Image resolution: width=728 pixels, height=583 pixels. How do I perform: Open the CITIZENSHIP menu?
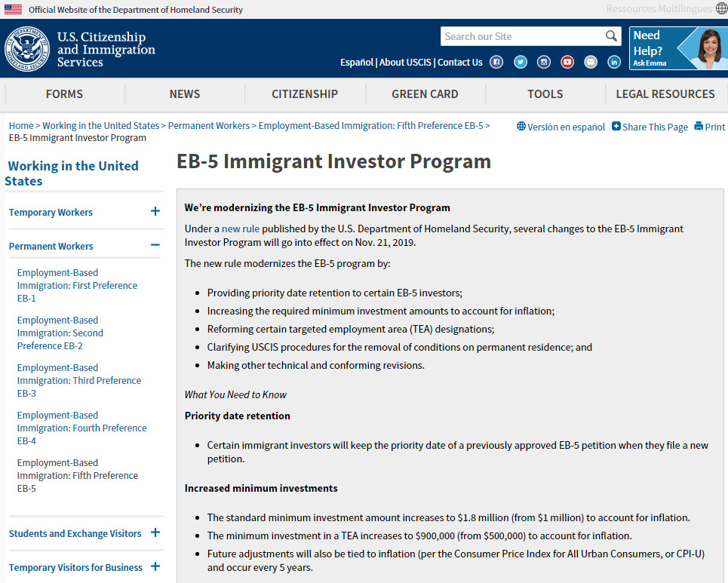[x=305, y=94]
